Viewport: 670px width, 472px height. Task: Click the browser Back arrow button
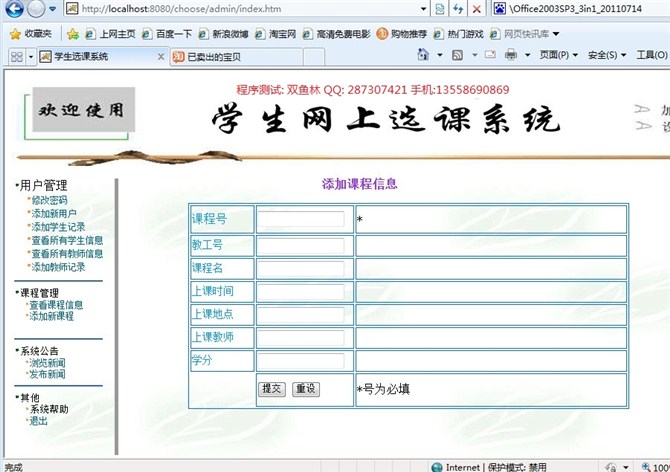[14, 9]
